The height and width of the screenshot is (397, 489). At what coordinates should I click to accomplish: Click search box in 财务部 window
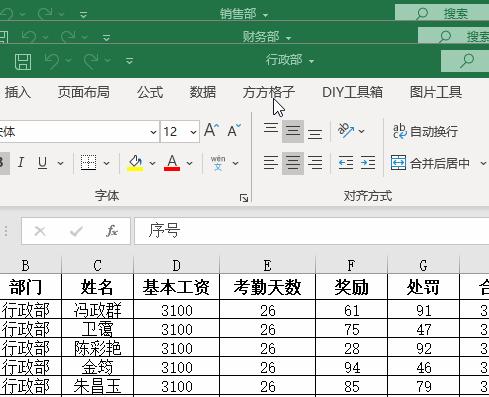coord(454,36)
